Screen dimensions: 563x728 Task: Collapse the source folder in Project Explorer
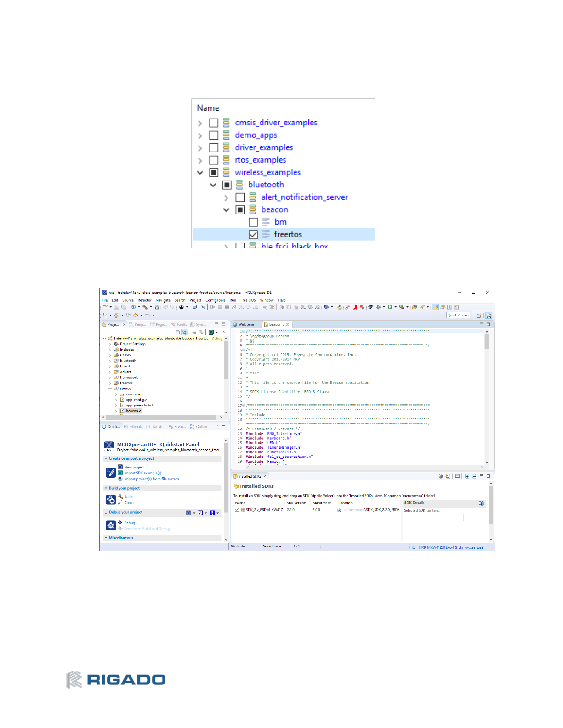[110, 389]
